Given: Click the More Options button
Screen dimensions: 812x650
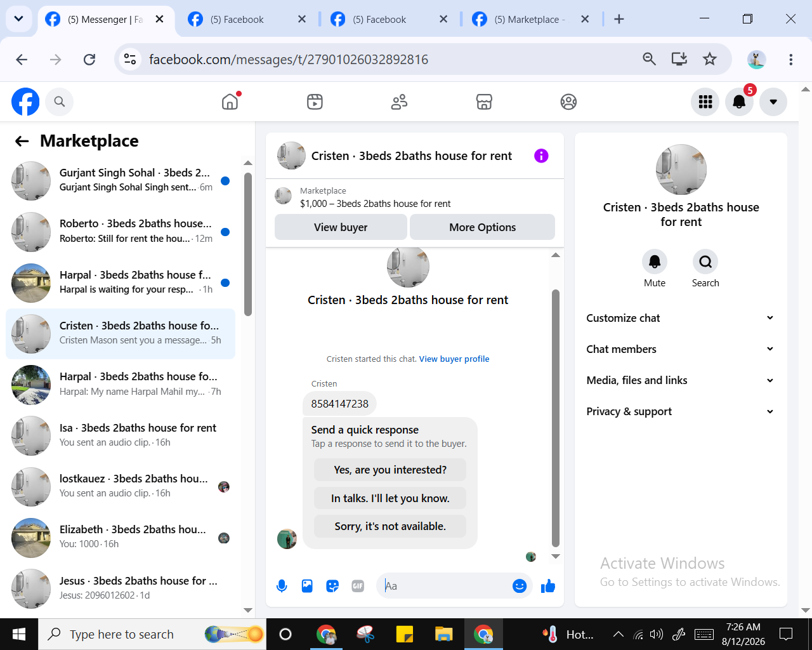Looking at the screenshot, I should tap(483, 227).
